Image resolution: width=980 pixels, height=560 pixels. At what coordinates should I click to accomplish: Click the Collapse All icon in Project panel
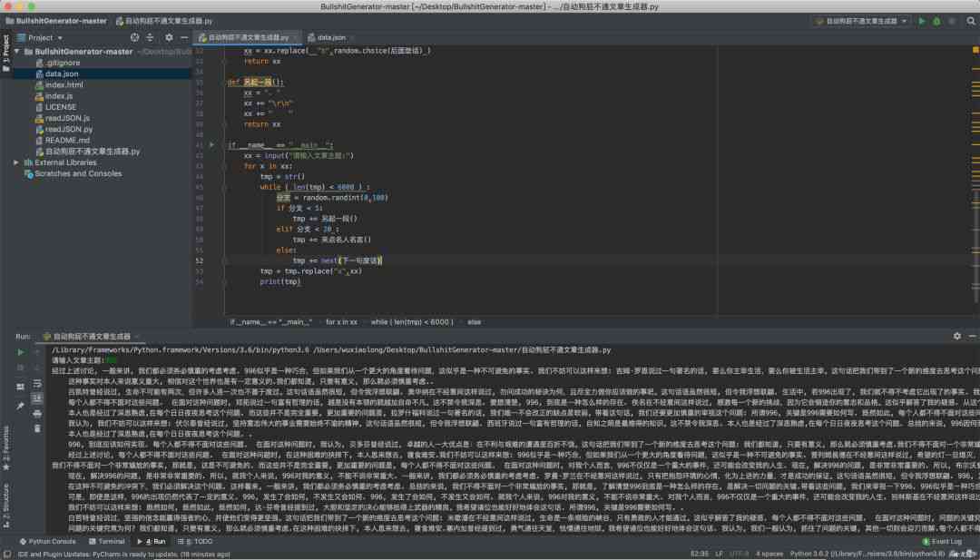click(x=150, y=37)
